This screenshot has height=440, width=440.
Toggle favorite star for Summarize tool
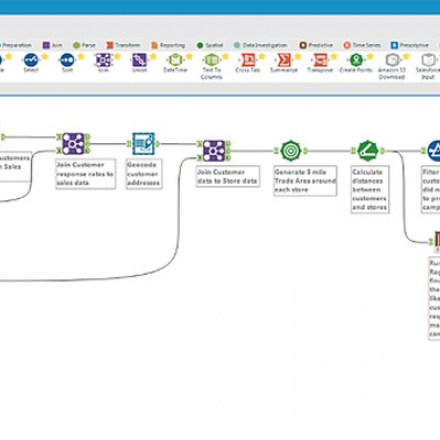click(x=298, y=57)
